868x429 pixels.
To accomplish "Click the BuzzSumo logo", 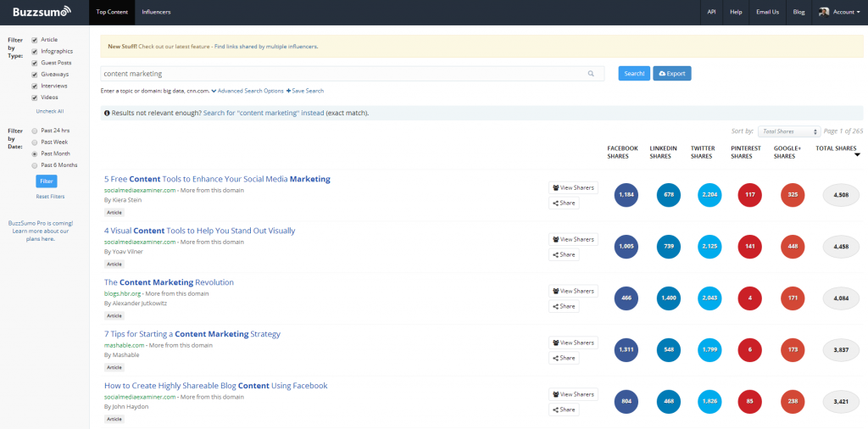I will point(42,11).
